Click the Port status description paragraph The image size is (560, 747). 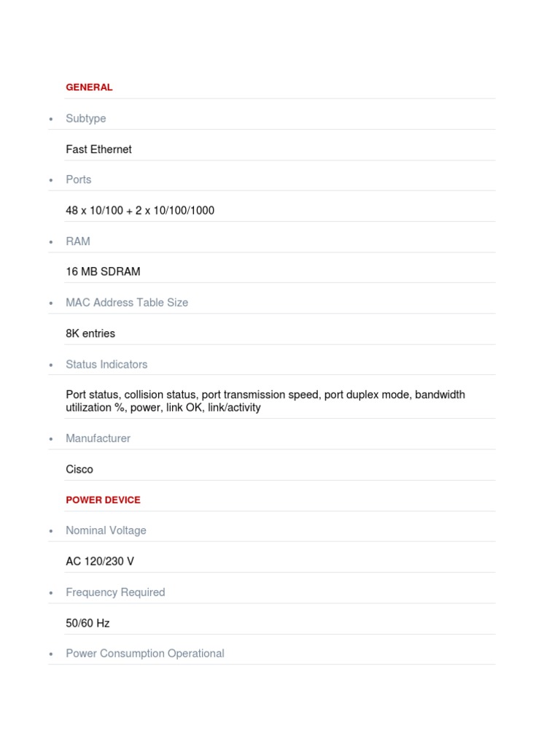click(265, 401)
